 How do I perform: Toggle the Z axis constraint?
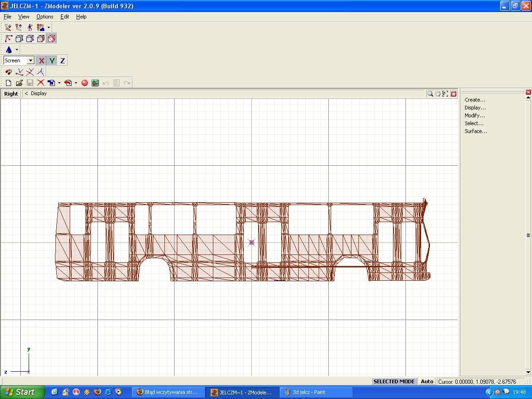point(62,60)
